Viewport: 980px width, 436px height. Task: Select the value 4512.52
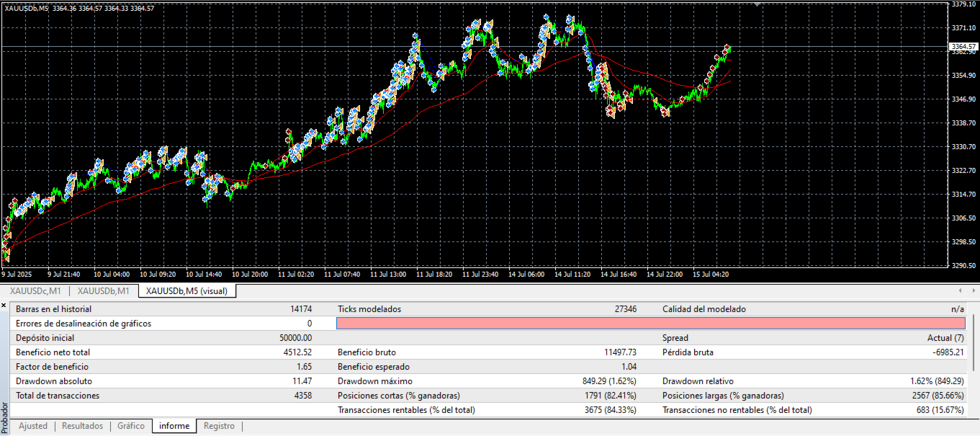coord(298,352)
